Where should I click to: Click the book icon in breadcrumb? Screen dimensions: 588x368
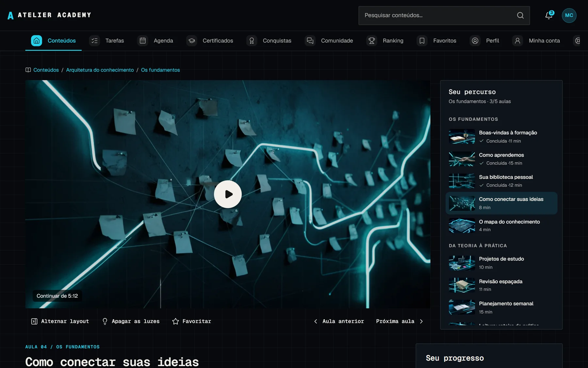28,70
